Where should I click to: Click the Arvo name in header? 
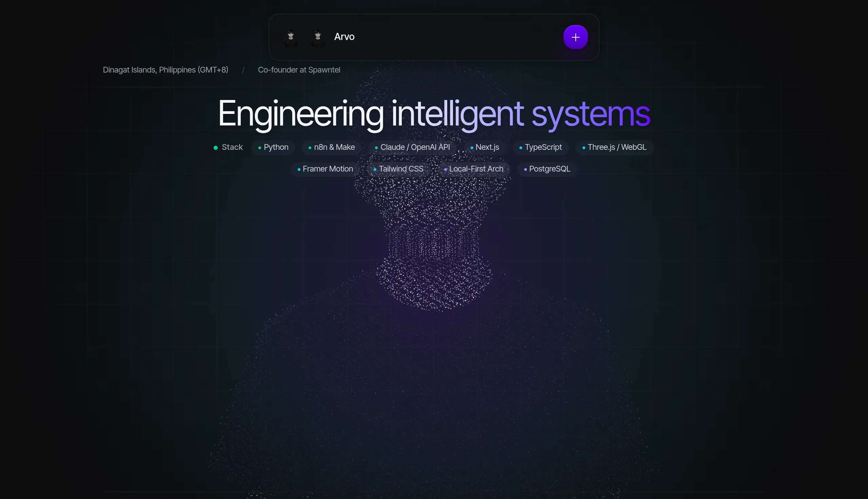click(x=344, y=37)
